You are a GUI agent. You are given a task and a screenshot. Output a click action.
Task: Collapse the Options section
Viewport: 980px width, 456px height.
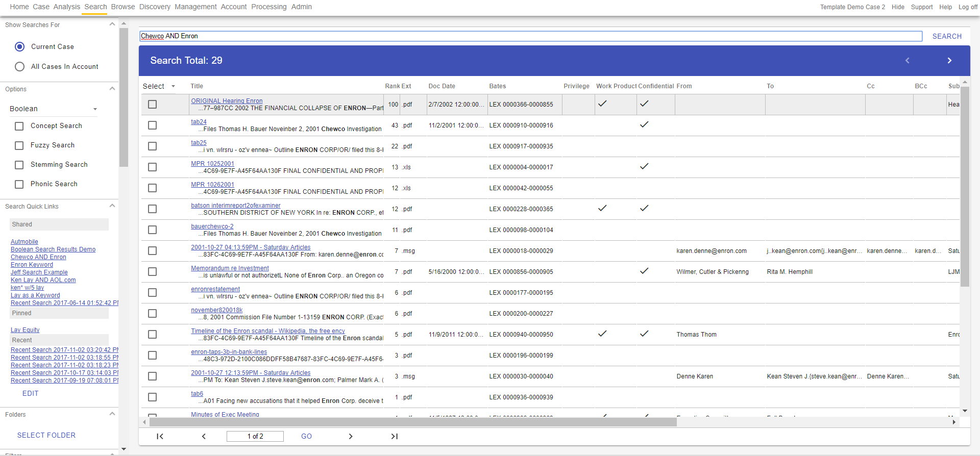point(112,89)
